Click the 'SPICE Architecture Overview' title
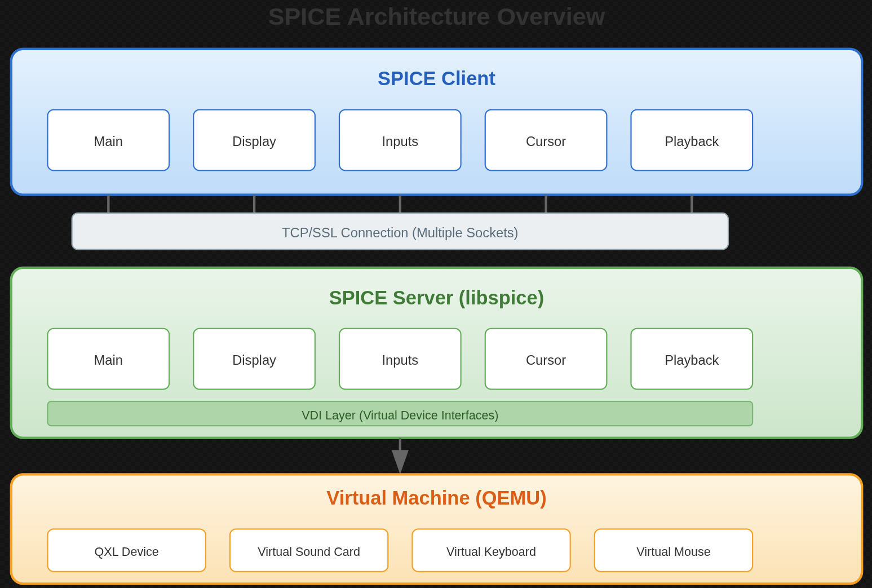872x588 pixels. tap(436, 17)
